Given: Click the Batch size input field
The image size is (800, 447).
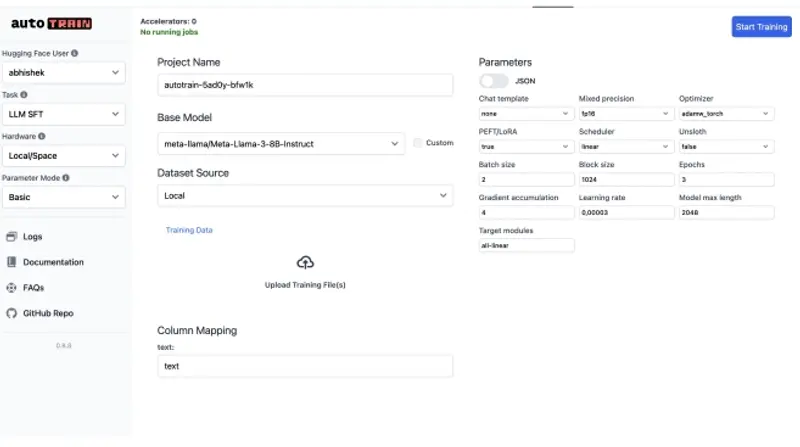Looking at the screenshot, I should (526, 180).
